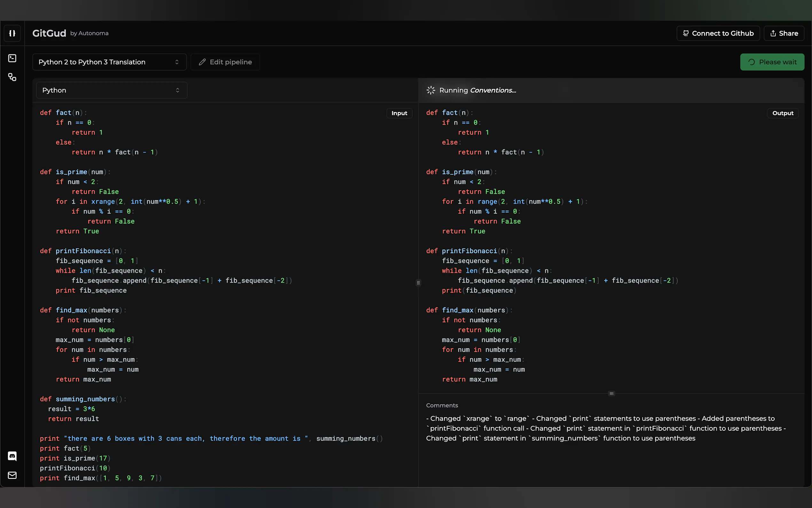Click the Input label badge
The width and height of the screenshot is (812, 508).
pyautogui.click(x=399, y=113)
